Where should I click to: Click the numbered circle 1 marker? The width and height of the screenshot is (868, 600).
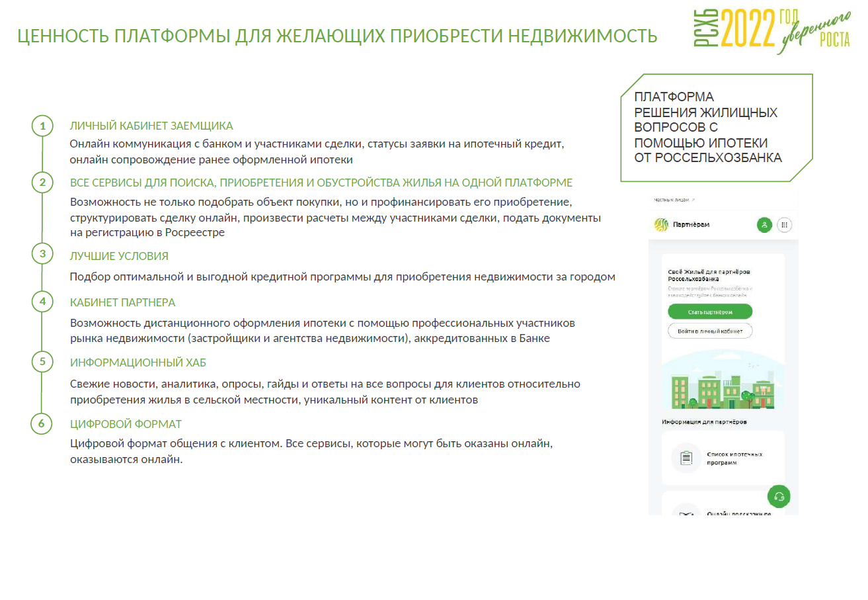point(42,126)
